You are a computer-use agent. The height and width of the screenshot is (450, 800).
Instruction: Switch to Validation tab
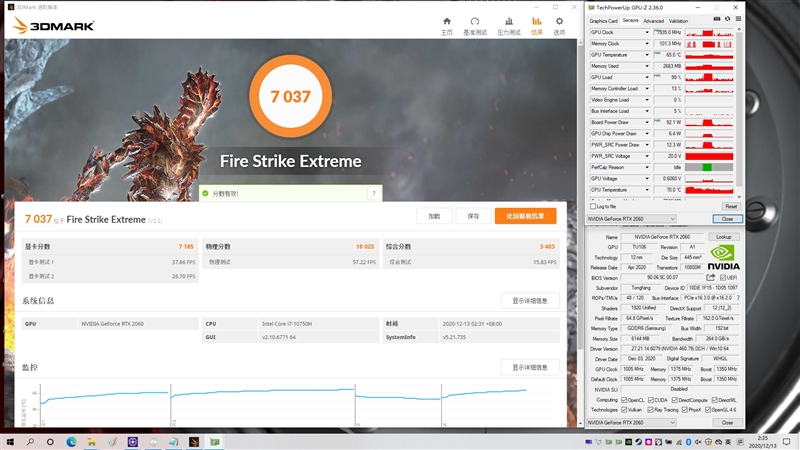click(x=678, y=21)
